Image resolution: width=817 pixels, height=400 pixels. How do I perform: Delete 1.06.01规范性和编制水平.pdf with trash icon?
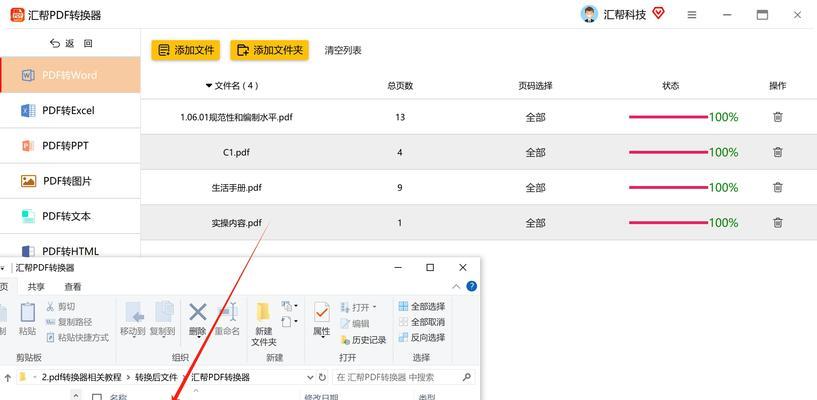tap(777, 117)
